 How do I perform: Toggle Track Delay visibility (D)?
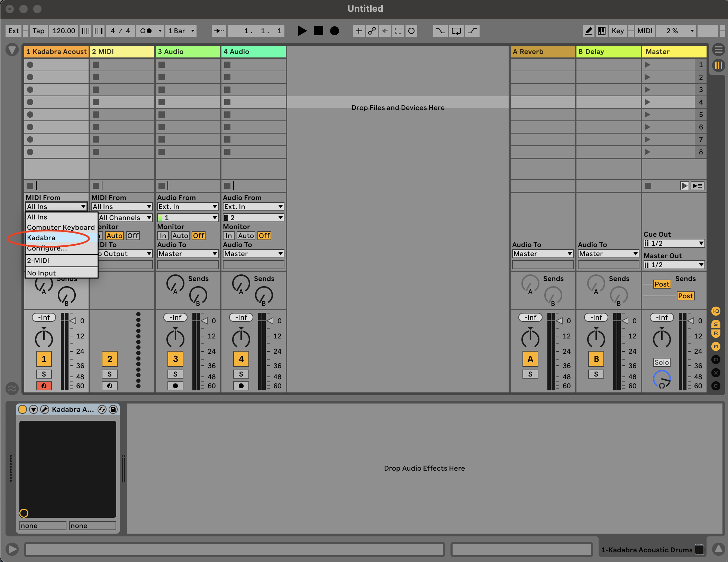click(x=716, y=360)
